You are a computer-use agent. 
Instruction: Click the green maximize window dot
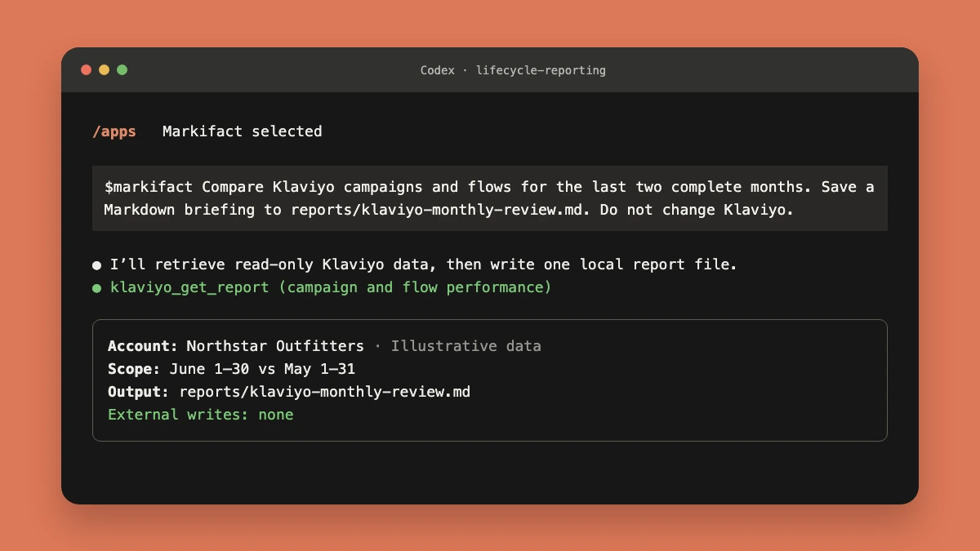tap(122, 70)
